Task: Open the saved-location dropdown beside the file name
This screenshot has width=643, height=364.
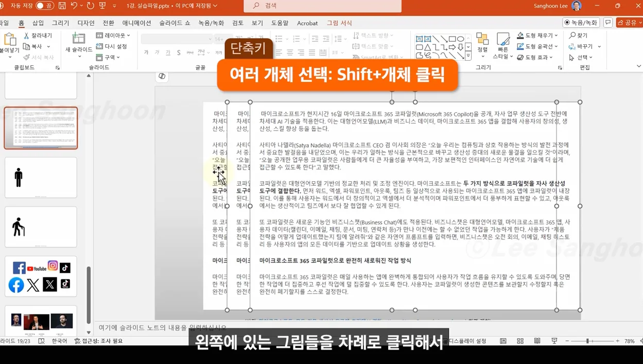Action: click(215, 6)
